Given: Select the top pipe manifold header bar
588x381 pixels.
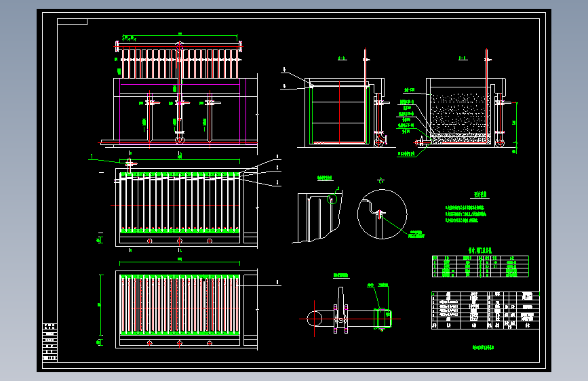Looking at the screenshot, I should [x=179, y=47].
